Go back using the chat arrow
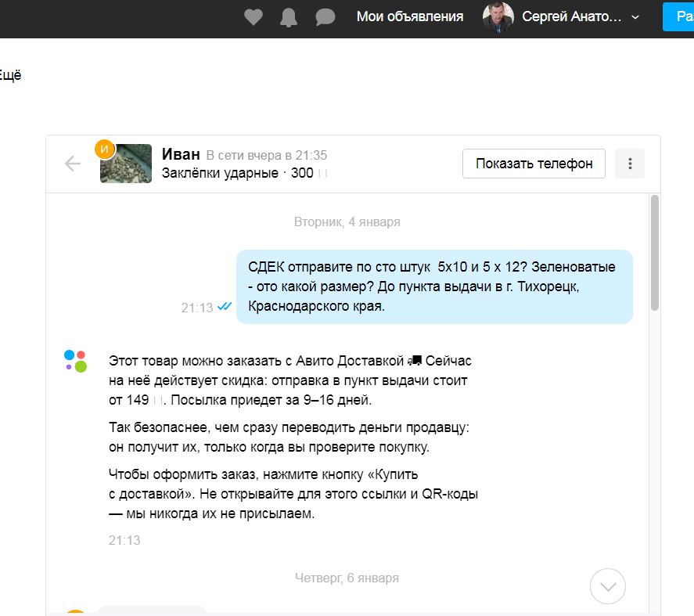 73,164
